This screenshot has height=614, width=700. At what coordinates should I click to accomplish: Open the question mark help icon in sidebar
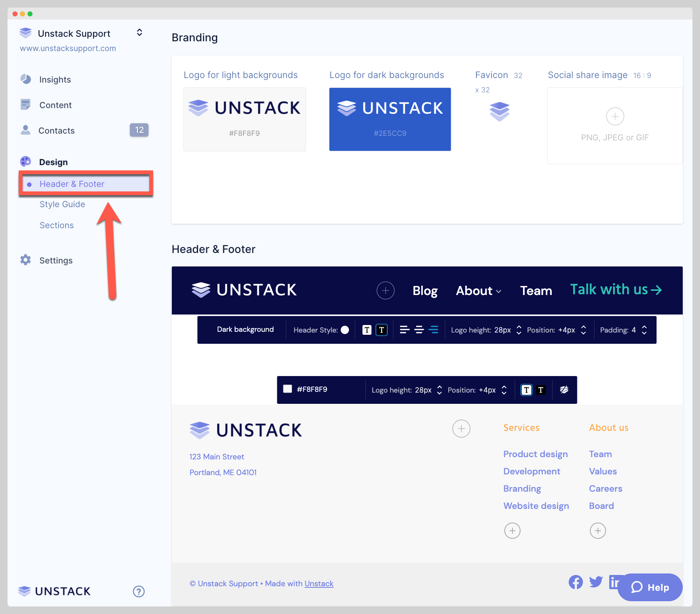pyautogui.click(x=139, y=591)
